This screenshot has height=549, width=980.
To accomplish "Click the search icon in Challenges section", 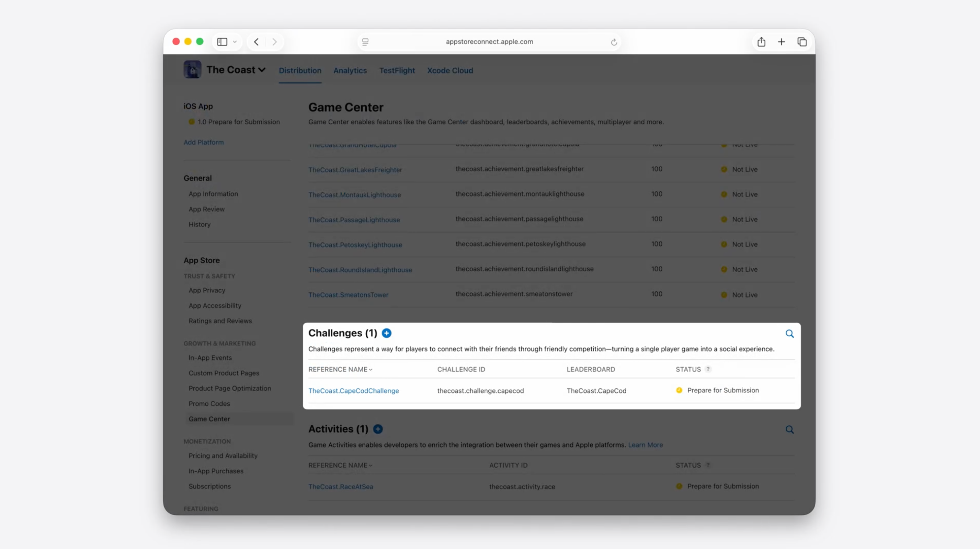I will pos(789,334).
